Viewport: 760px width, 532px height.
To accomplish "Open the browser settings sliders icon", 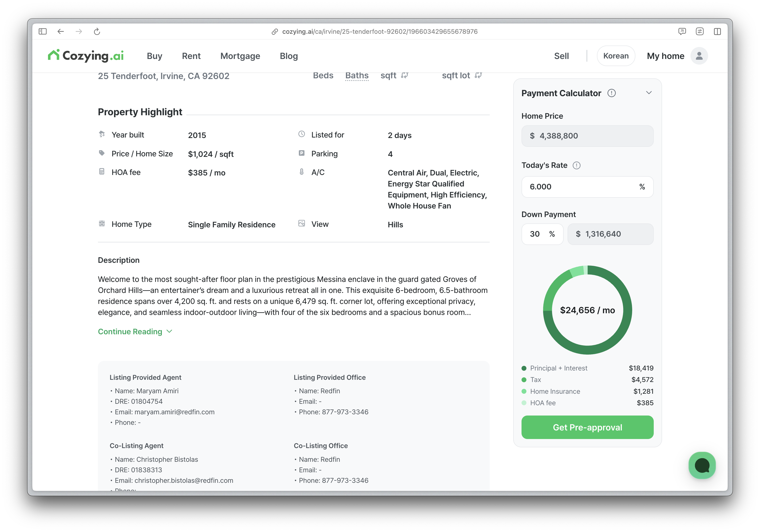I will (700, 31).
